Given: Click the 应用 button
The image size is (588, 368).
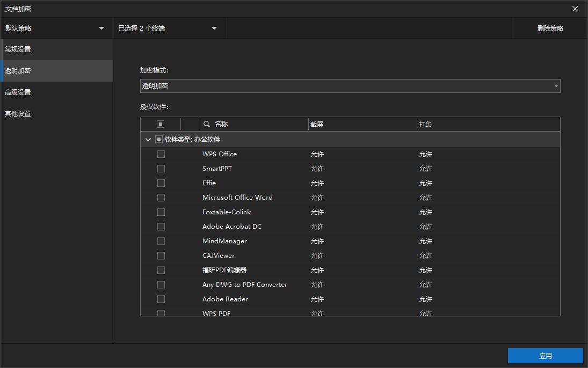Looking at the screenshot, I should pyautogui.click(x=545, y=356).
